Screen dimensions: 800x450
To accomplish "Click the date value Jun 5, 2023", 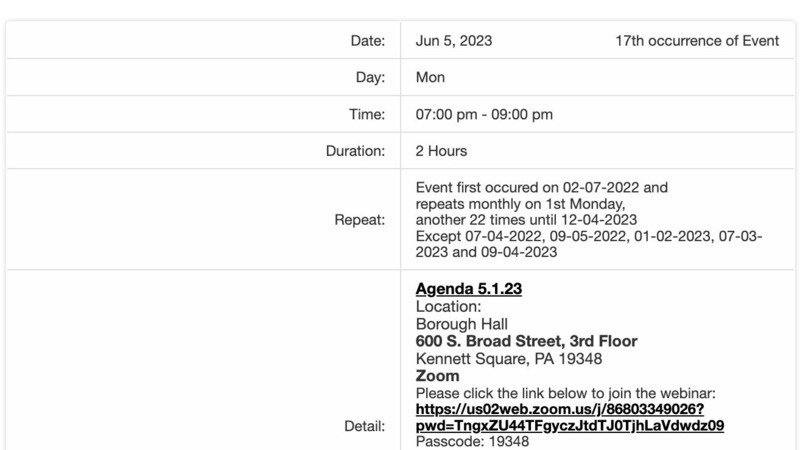I will point(453,41).
